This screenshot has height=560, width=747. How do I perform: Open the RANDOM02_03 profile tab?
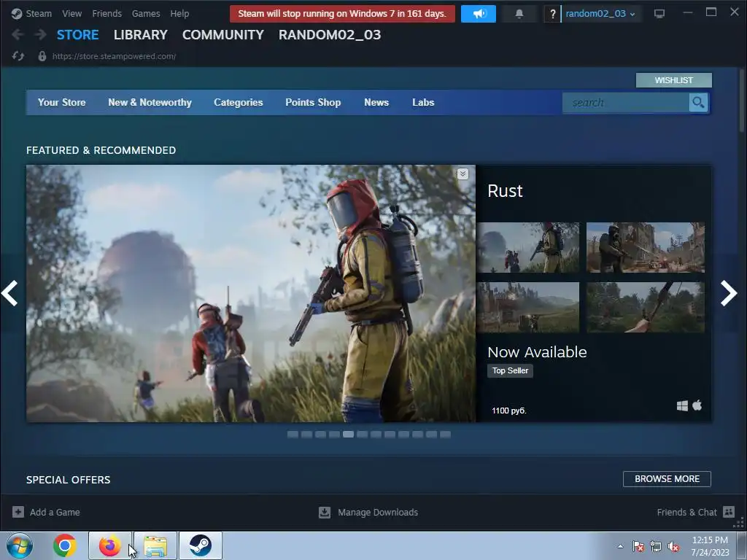click(x=330, y=35)
